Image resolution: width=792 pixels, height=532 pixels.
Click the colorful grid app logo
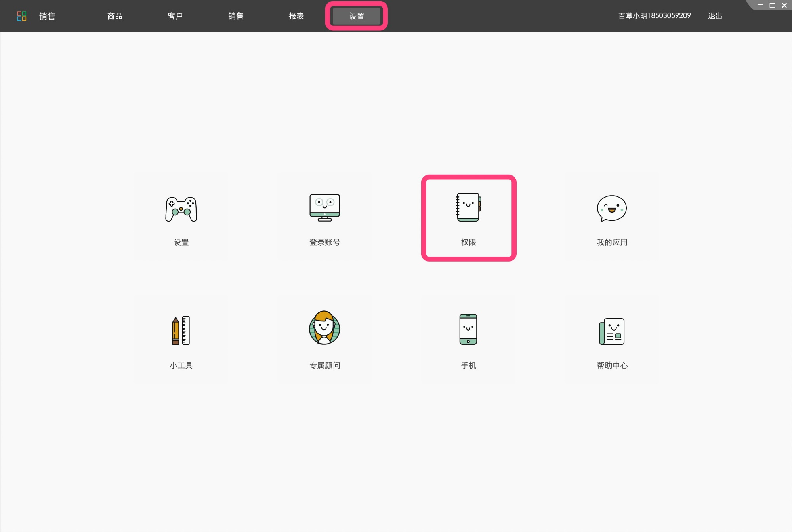22,16
